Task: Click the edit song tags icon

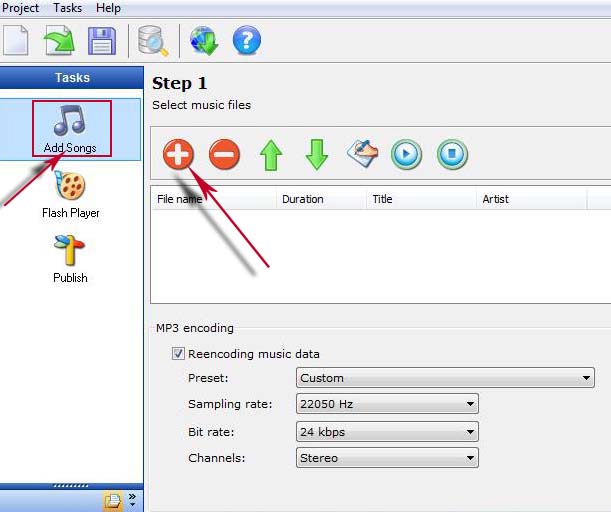Action: click(362, 154)
